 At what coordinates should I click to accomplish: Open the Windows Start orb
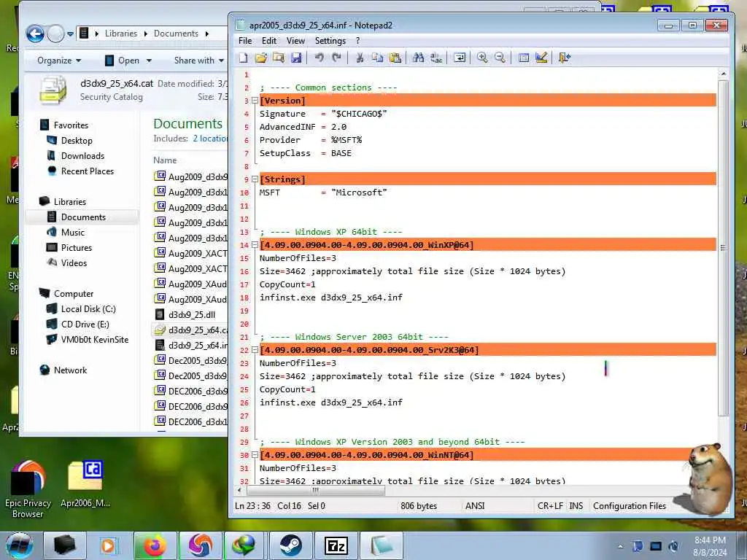pyautogui.click(x=20, y=545)
